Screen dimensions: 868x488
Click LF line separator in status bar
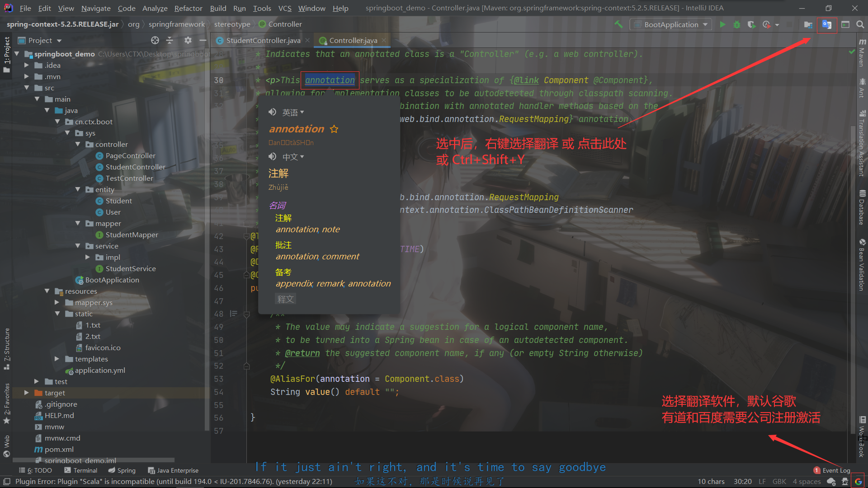762,482
